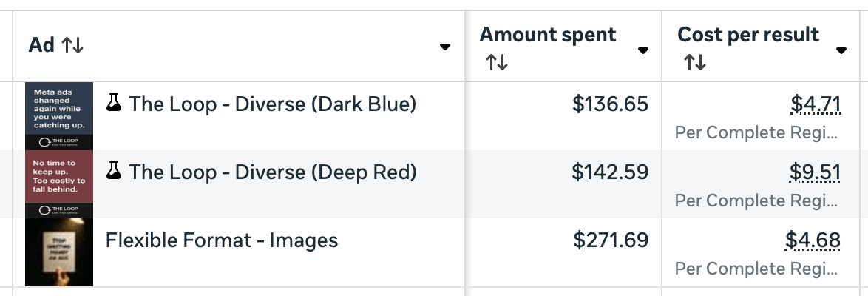
Task: Open the Deep Red ad thumbnail
Action: tap(59, 184)
